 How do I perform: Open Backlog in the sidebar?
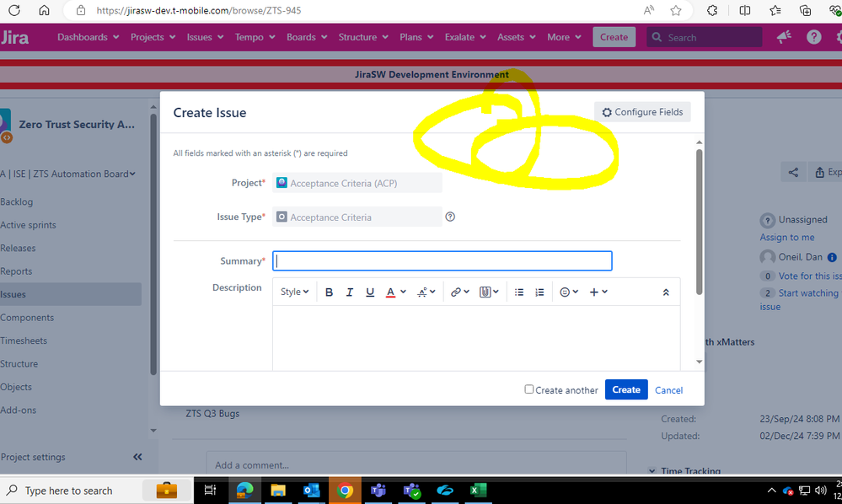(17, 201)
